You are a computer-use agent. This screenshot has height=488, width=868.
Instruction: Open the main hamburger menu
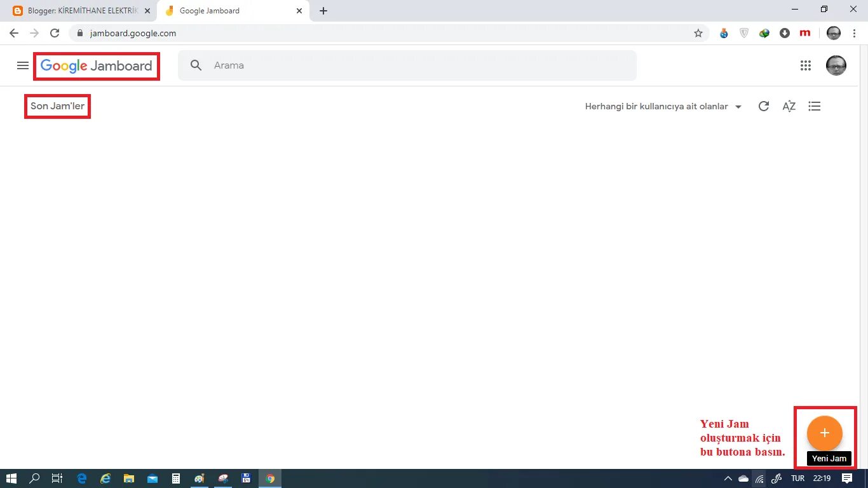point(23,65)
